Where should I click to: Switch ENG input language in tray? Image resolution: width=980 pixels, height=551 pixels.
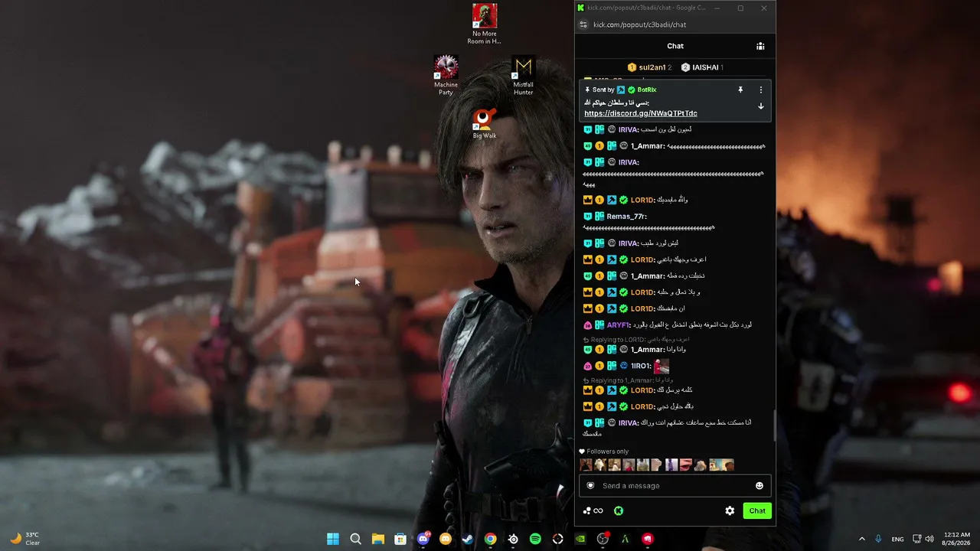click(897, 539)
